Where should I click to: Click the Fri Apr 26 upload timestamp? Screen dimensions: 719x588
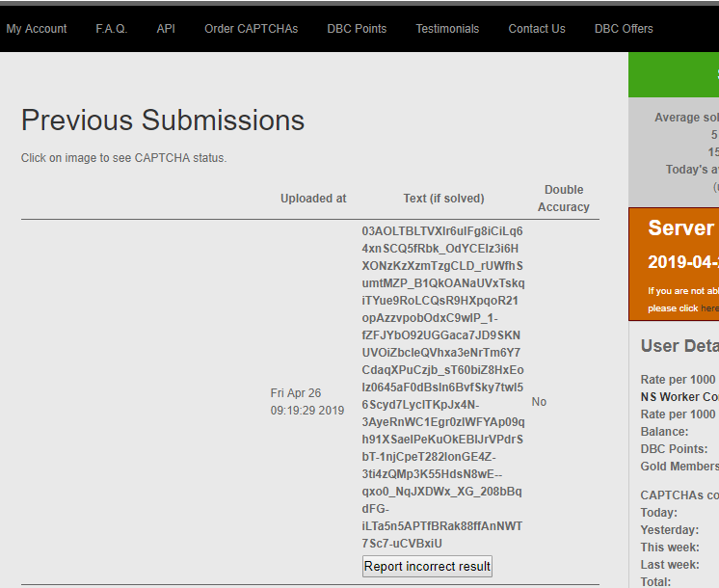click(x=306, y=402)
